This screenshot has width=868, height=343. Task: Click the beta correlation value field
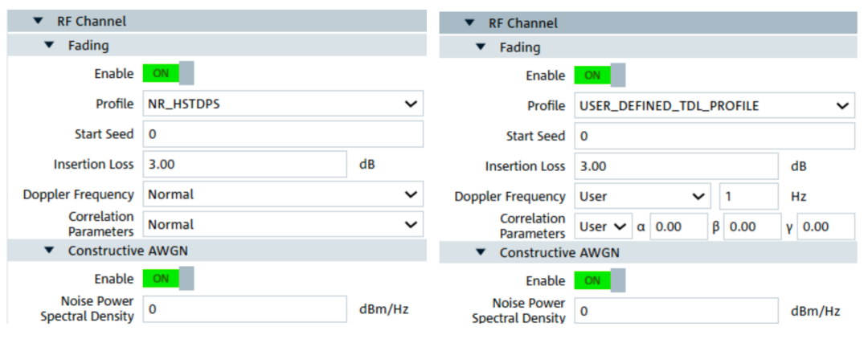coord(752,227)
